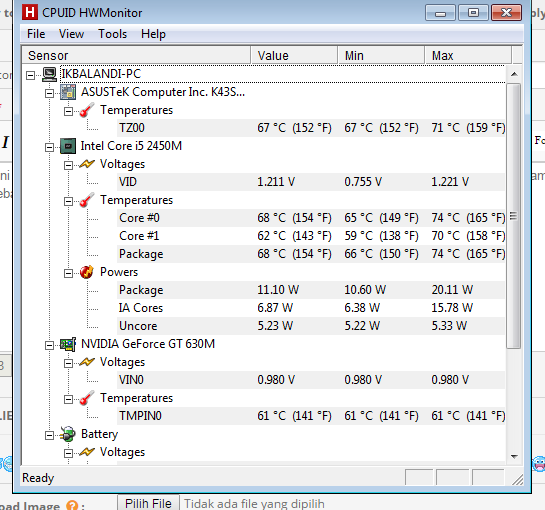Screen dimensions: 545x510
Task: Click the window resize grip corner
Action: click(518, 480)
